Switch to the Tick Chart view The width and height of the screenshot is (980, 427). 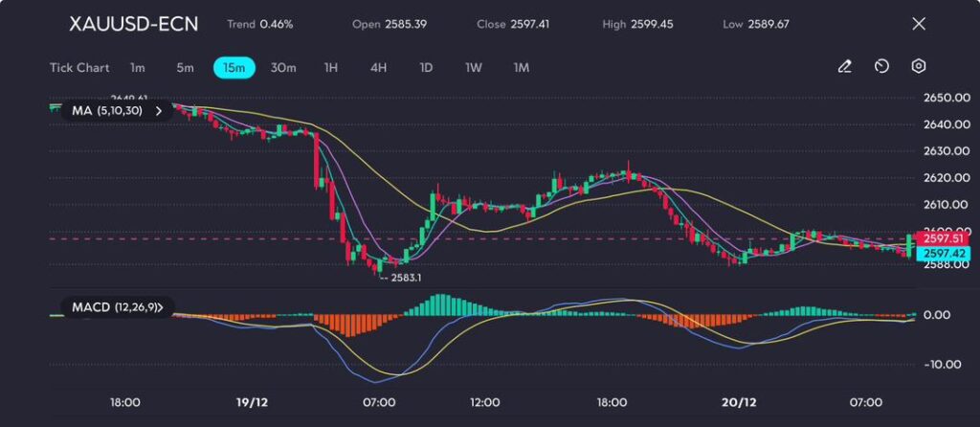tap(79, 68)
